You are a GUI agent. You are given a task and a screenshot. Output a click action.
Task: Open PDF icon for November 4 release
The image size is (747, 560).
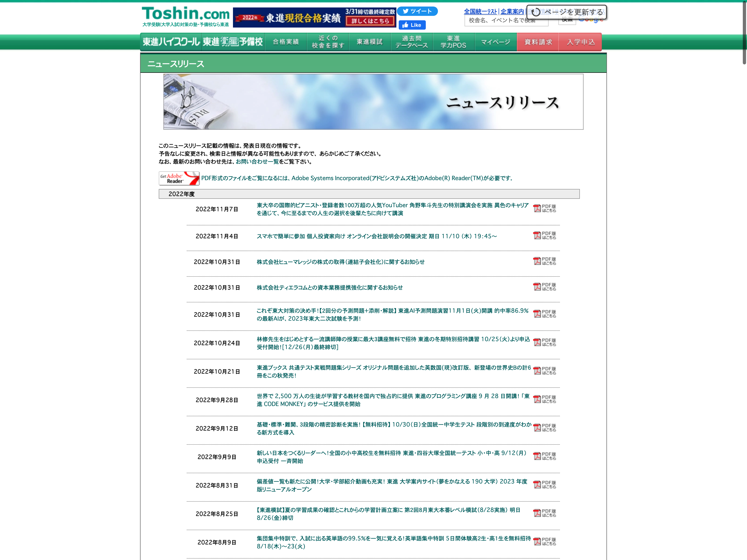pos(544,235)
